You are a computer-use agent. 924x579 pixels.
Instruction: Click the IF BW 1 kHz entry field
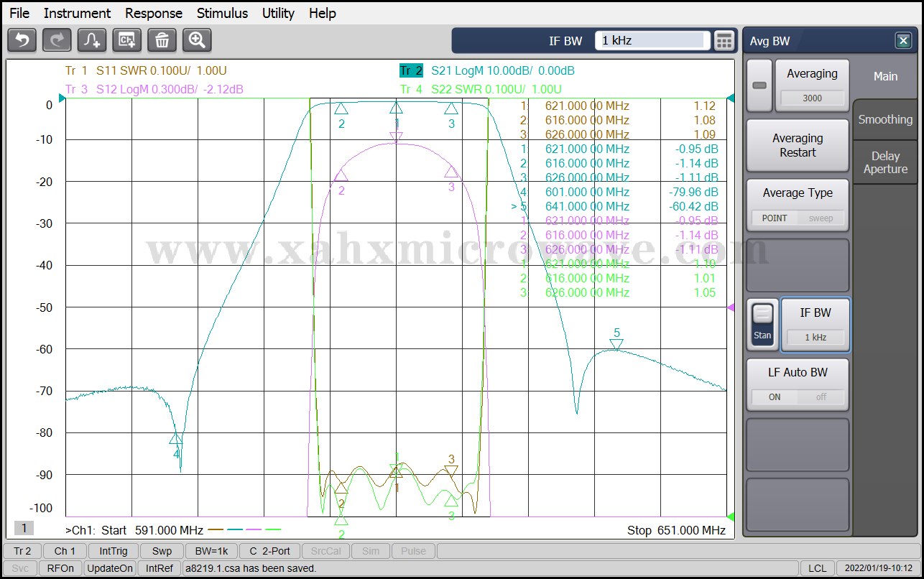coord(652,41)
